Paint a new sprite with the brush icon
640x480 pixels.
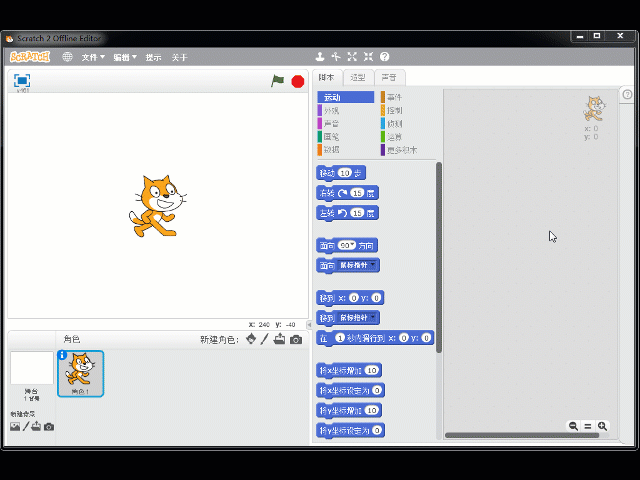coord(265,339)
